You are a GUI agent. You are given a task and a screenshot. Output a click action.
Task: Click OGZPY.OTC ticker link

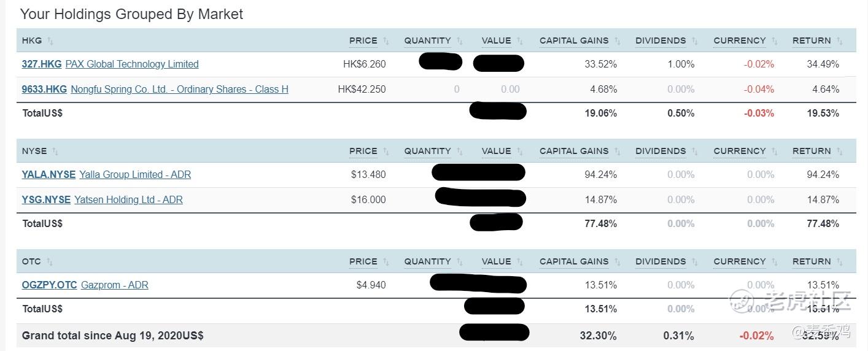49,285
